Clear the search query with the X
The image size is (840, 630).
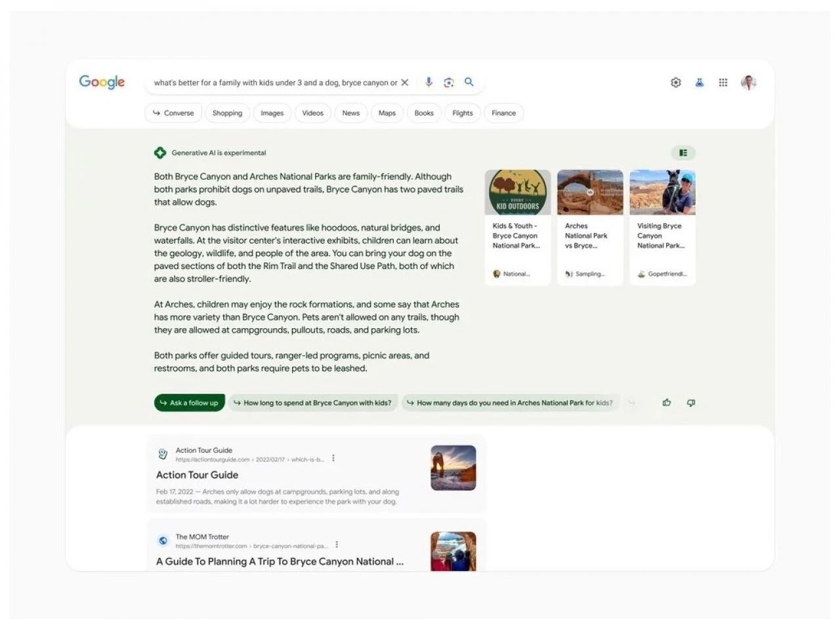405,82
